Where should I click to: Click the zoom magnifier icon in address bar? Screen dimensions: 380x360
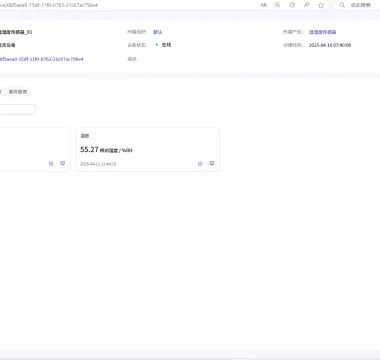(277, 5)
